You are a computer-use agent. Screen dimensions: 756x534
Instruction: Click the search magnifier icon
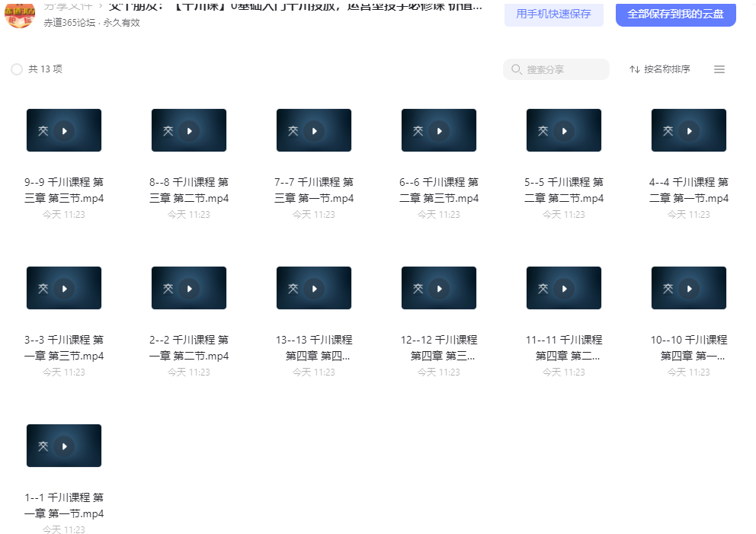[x=517, y=69]
